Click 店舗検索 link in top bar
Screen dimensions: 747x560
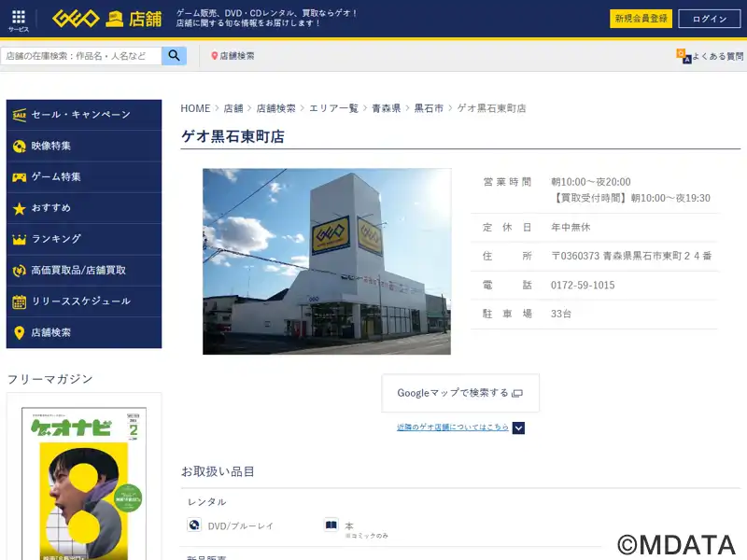[x=237, y=56]
